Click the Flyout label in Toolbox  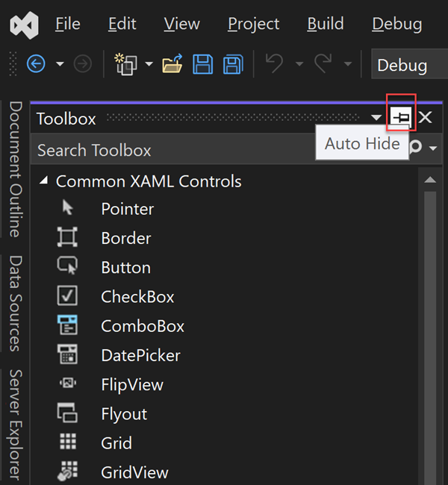[x=124, y=414]
